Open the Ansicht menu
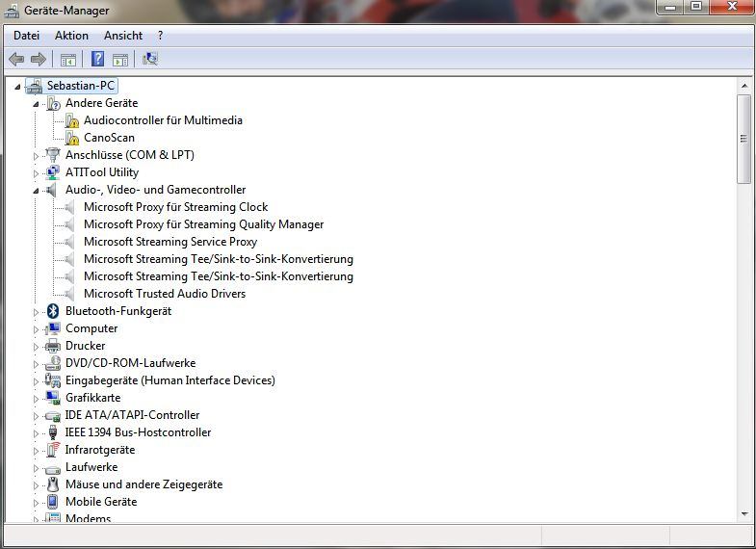756x549 pixels. (x=123, y=36)
